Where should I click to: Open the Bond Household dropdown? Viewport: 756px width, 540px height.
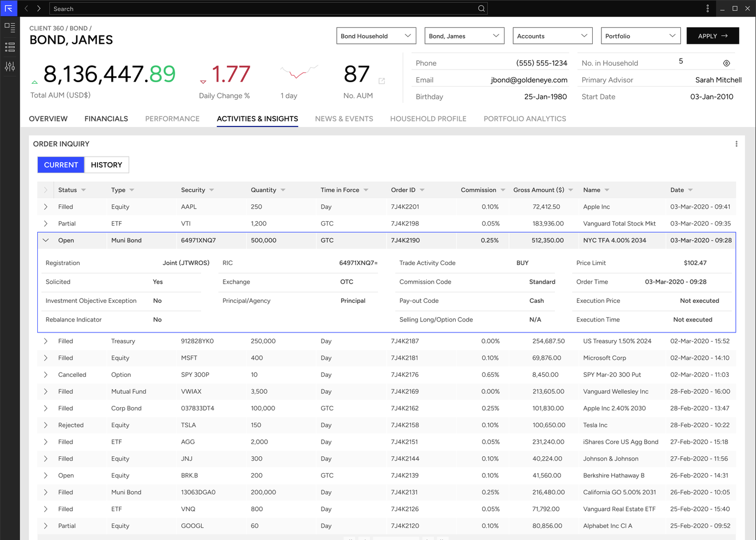[376, 36]
